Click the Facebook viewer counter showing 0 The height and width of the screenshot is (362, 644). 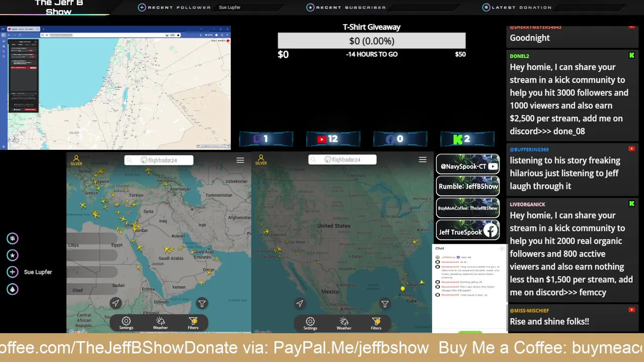pos(400,139)
